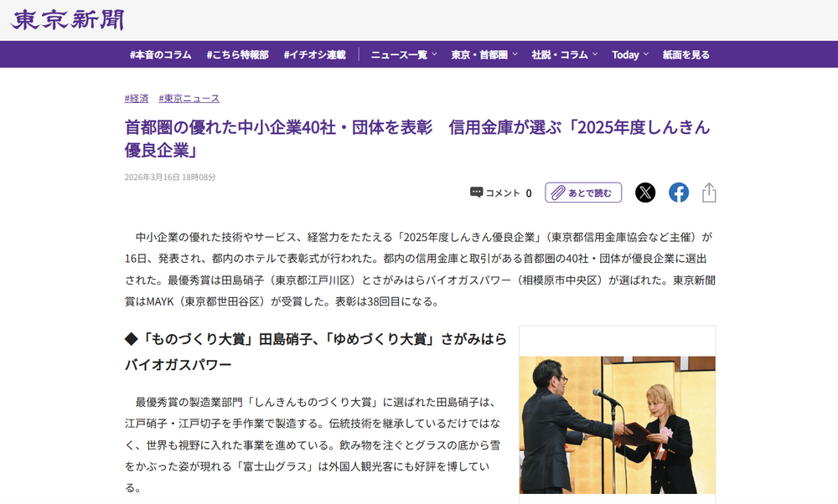This screenshot has height=504, width=838.
Task: Open the share options upload icon
Action: point(709,193)
